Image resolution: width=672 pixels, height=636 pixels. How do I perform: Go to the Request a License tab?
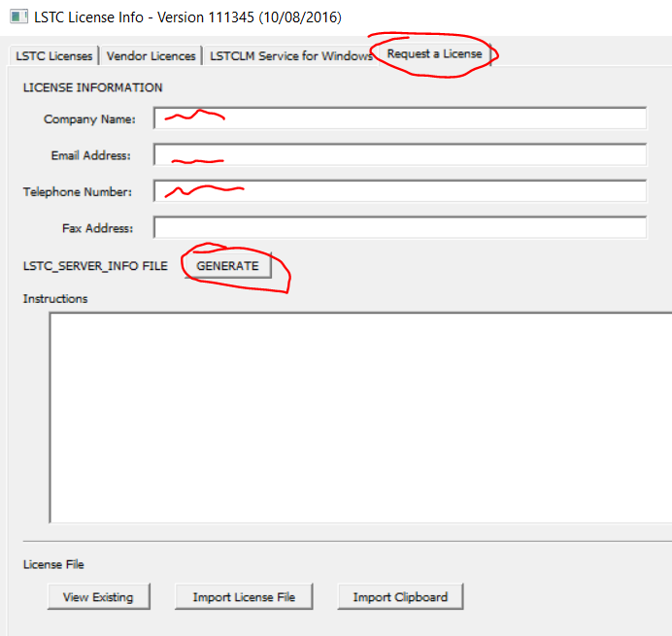tap(434, 54)
